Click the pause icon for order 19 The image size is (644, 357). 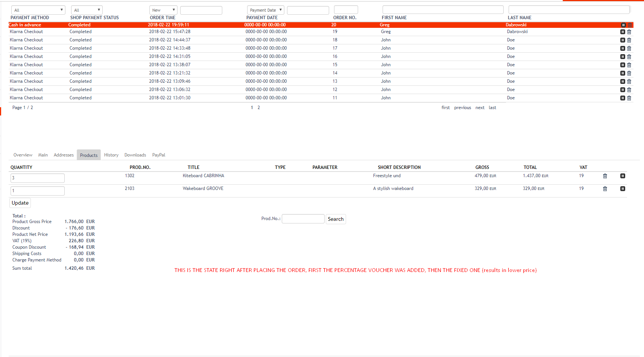[623, 32]
